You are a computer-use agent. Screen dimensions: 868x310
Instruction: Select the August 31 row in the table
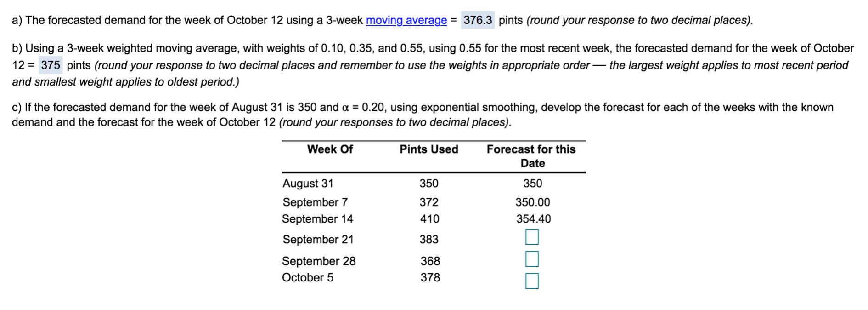coord(308,183)
